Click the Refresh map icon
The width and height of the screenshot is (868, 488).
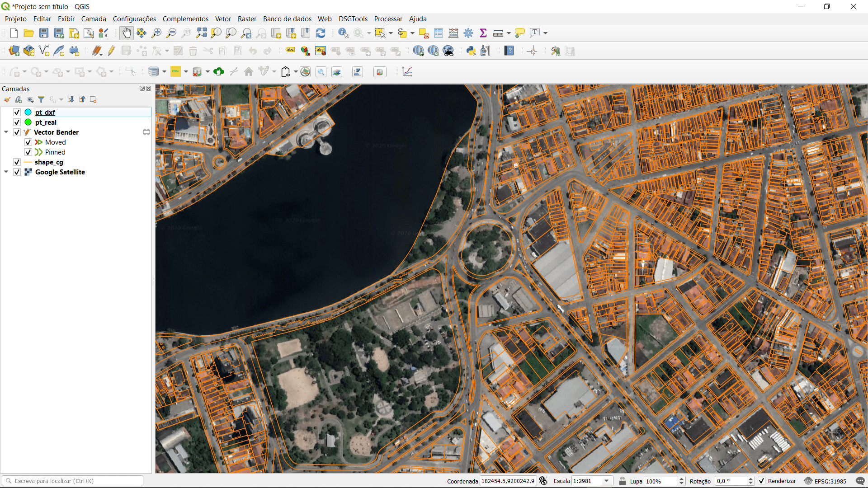[321, 33]
